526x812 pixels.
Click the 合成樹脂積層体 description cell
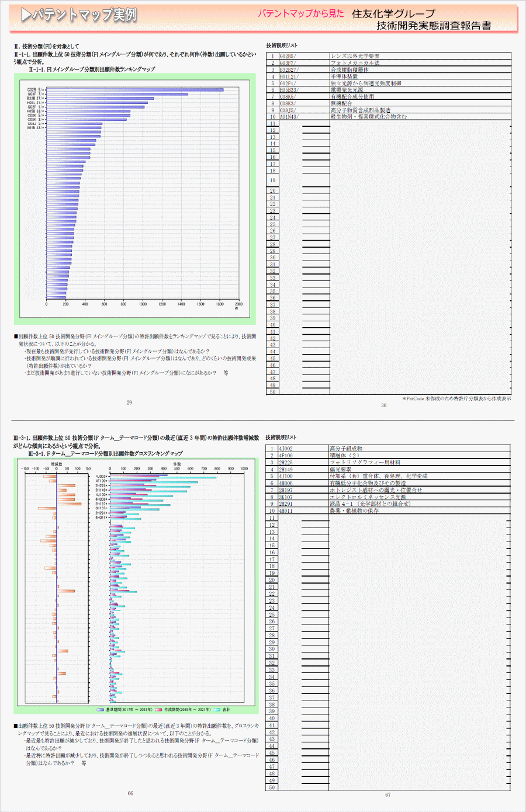[x=420, y=70]
